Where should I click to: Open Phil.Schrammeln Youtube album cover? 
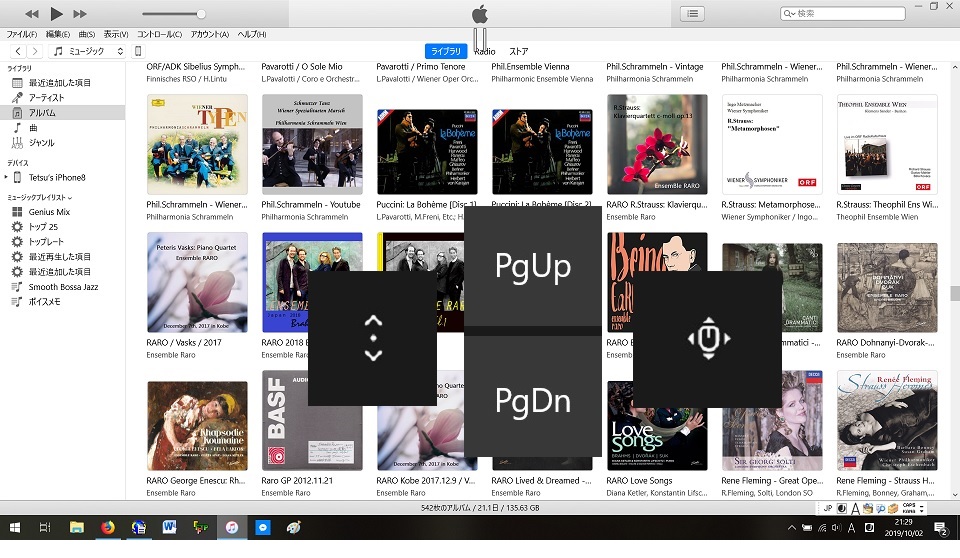coord(312,145)
